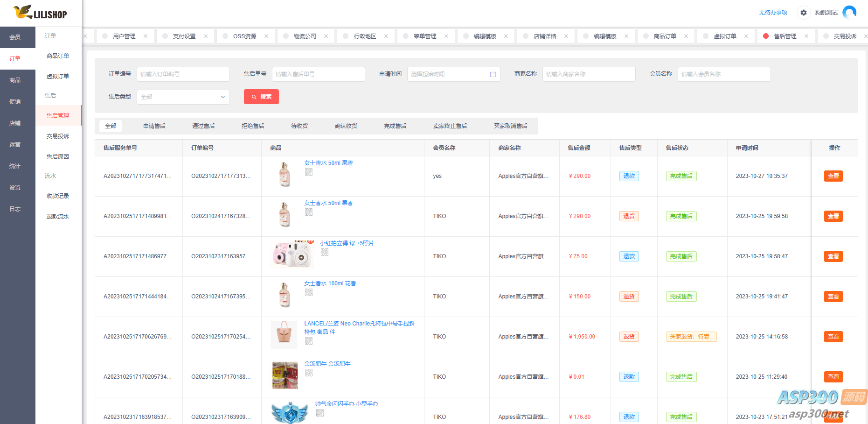The width and height of the screenshot is (868, 424).
Task: Open the 日志 section in the sidebar
Action: click(18, 209)
